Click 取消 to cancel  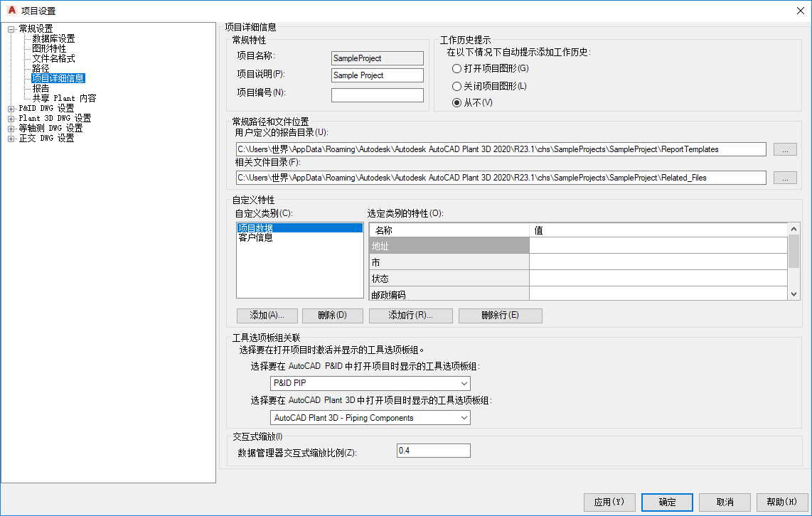click(725, 502)
